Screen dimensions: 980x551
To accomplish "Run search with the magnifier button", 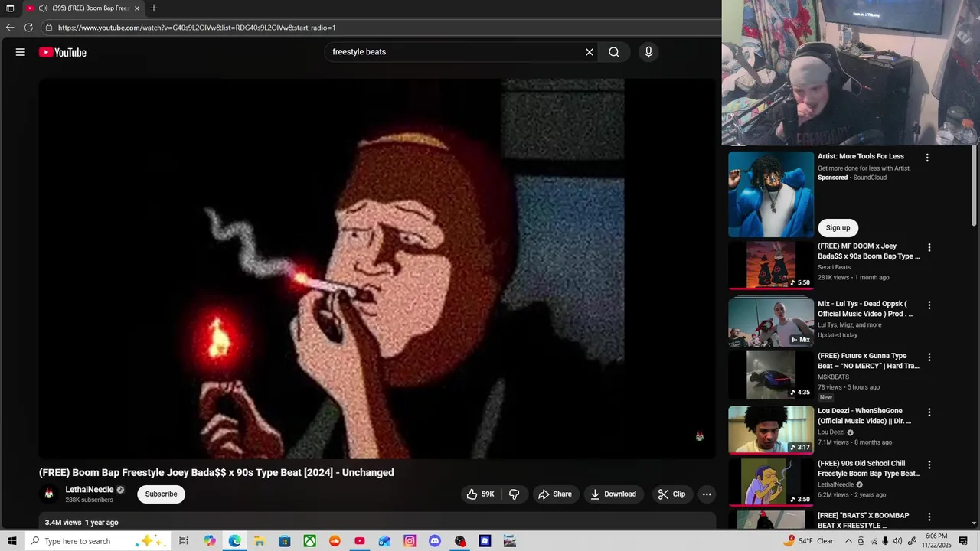I will (614, 52).
